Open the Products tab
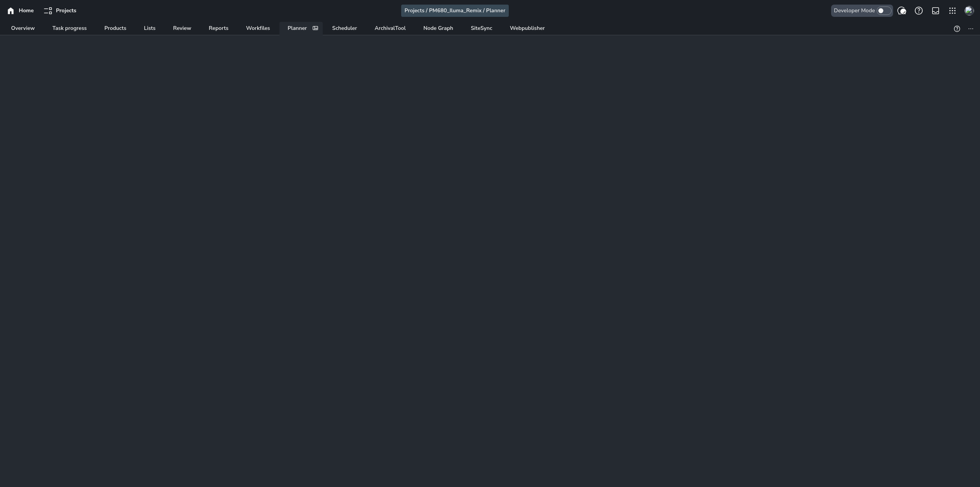The image size is (980, 487). [x=115, y=28]
